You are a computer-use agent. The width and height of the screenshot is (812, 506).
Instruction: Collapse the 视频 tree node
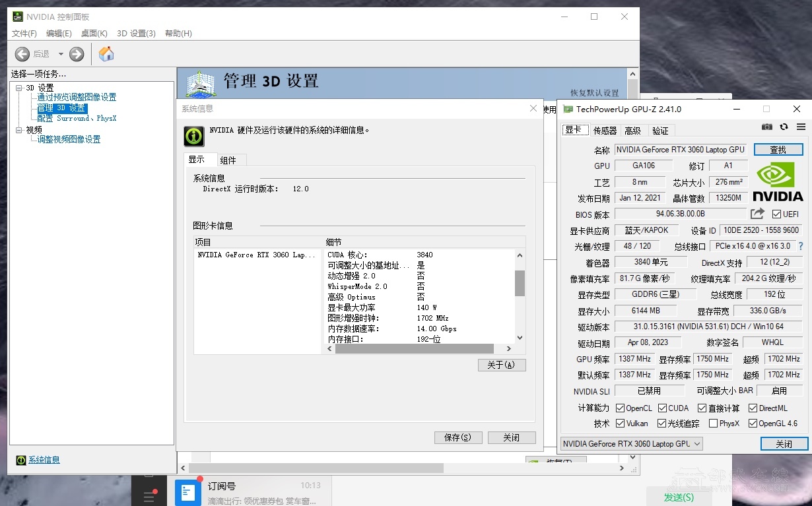tap(19, 130)
